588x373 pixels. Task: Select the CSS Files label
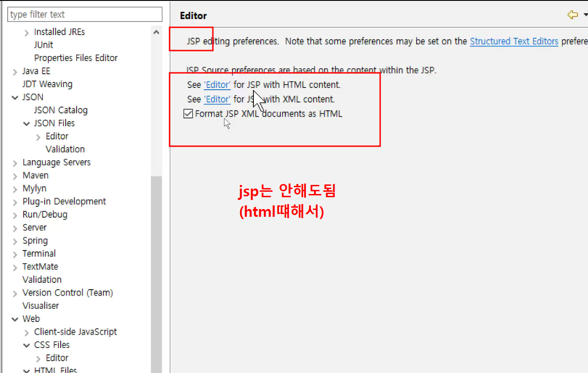[x=52, y=345]
